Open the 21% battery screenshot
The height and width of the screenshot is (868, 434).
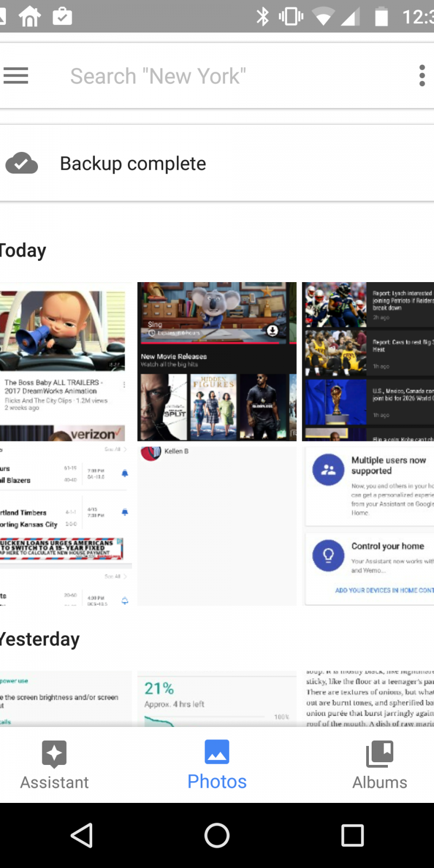217,699
